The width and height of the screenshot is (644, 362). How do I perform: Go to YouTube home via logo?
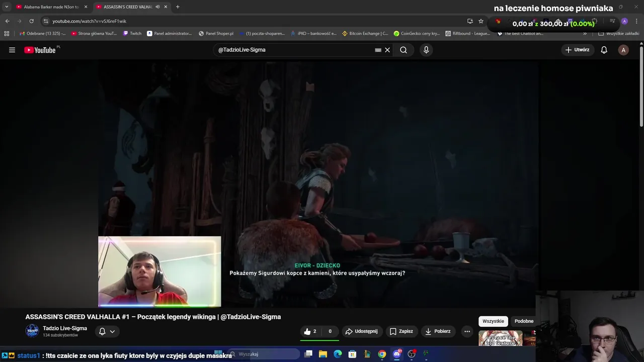[x=40, y=50]
